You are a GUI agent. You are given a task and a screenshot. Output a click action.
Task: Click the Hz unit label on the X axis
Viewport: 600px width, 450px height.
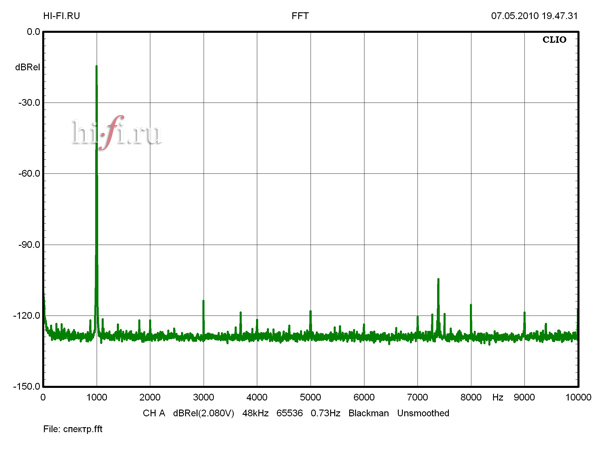click(497, 397)
